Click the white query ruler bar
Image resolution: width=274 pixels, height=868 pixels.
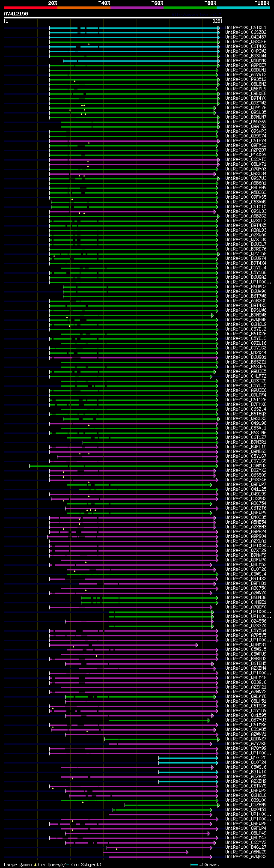point(113,18)
